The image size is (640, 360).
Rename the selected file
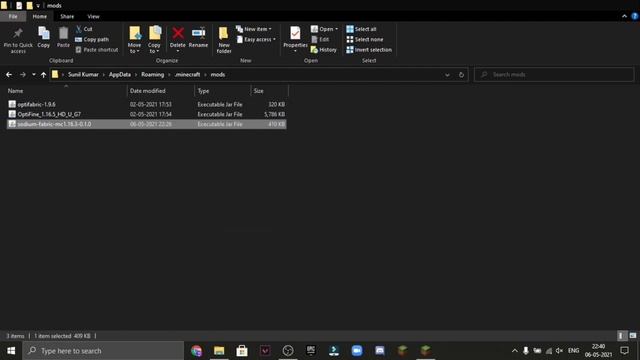(x=198, y=38)
